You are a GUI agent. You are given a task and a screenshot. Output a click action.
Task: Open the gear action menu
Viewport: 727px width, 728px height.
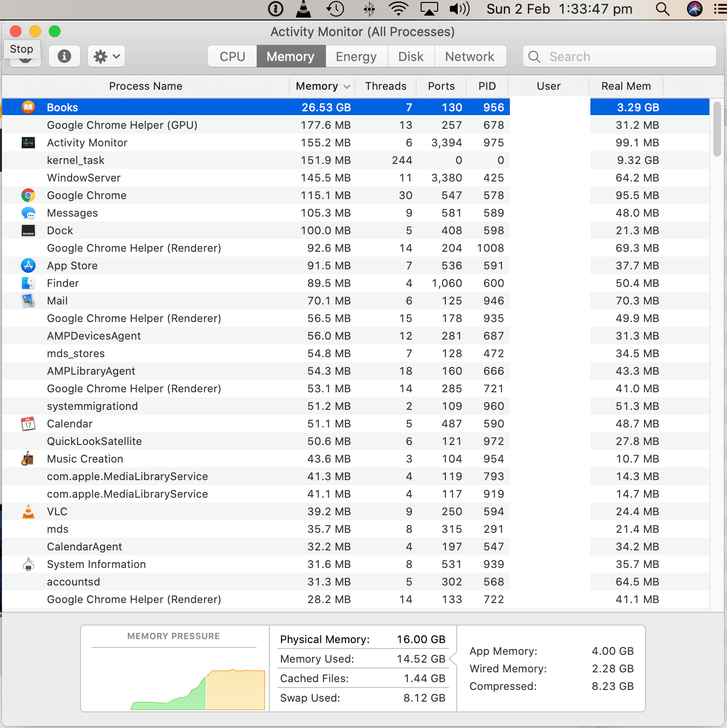pos(105,56)
